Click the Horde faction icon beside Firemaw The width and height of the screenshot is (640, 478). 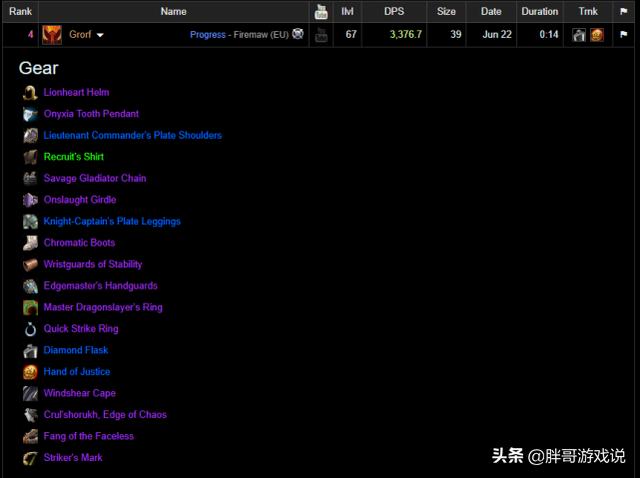pyautogui.click(x=298, y=34)
